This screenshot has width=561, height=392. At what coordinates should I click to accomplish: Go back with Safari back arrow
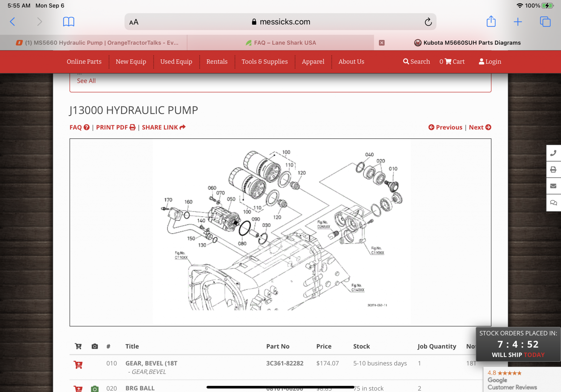point(12,22)
